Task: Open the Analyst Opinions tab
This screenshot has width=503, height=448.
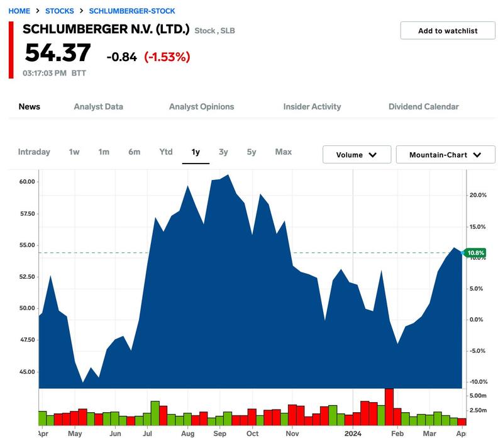Action: click(x=201, y=106)
